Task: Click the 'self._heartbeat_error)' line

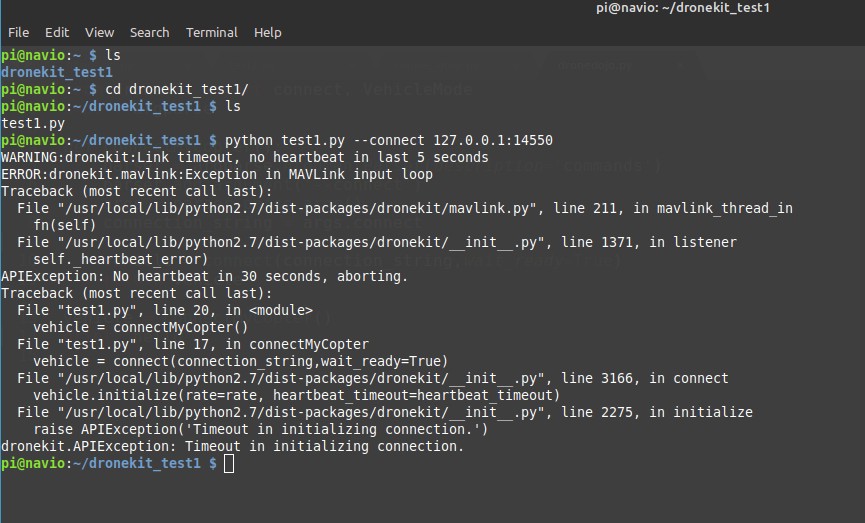Action: [x=120, y=259]
